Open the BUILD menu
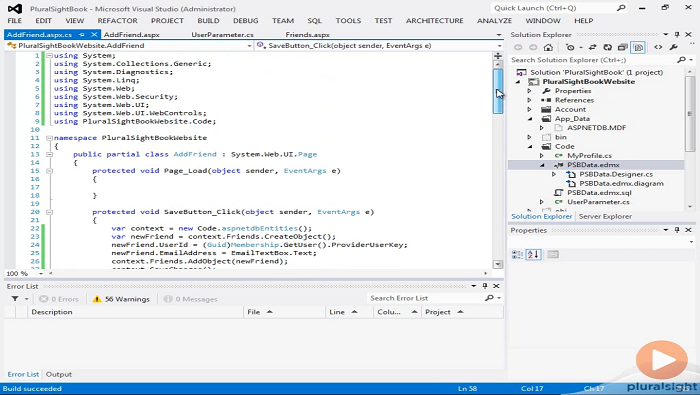Viewport: 700px width, 395px height. (208, 21)
